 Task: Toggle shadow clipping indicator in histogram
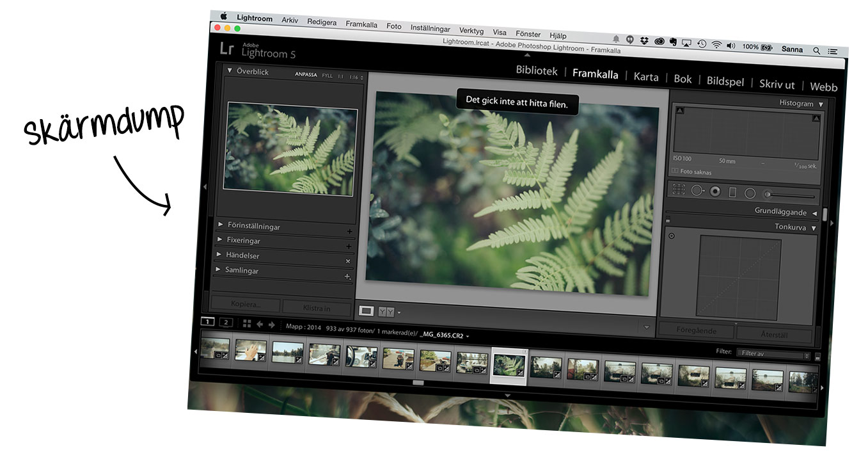pos(680,111)
